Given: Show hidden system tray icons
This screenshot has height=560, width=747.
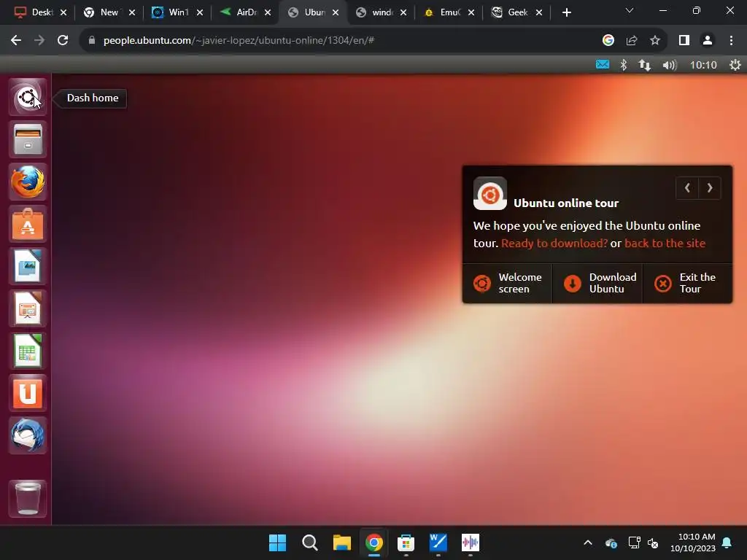Looking at the screenshot, I should (588, 542).
